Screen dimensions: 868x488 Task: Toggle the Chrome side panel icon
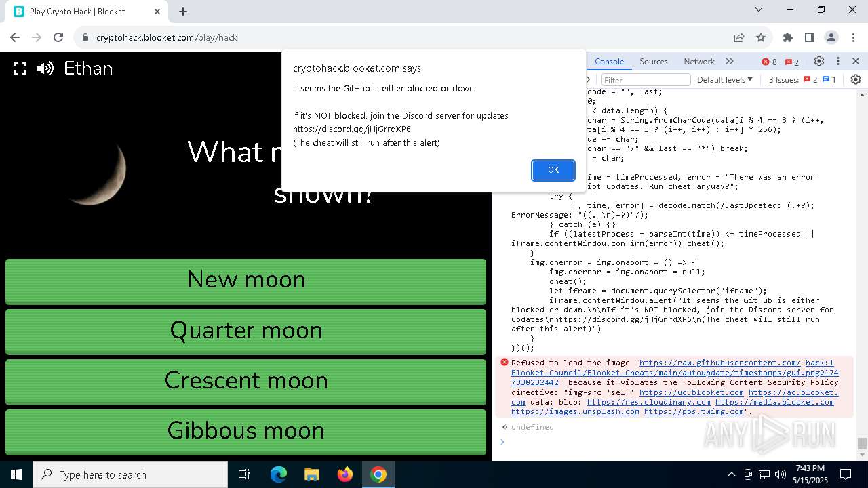coord(810,37)
